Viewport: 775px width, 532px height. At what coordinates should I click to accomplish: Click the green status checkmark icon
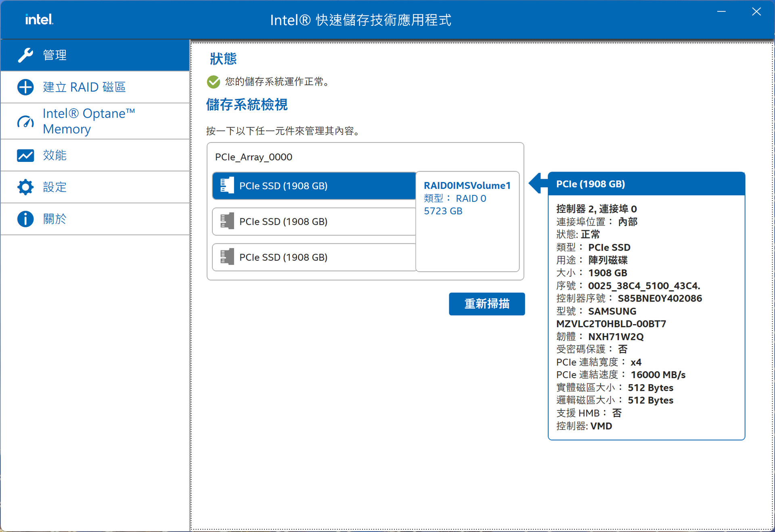tap(214, 82)
